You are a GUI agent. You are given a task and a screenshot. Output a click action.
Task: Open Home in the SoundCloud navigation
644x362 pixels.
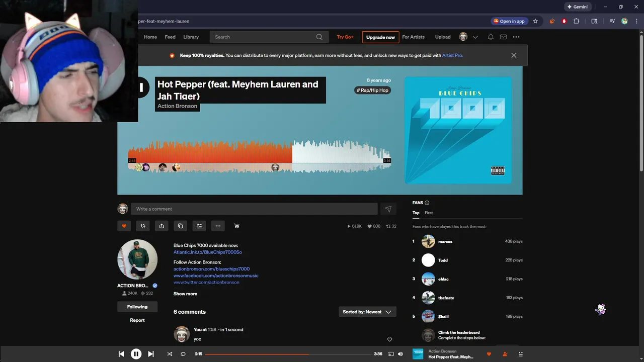pos(150,37)
